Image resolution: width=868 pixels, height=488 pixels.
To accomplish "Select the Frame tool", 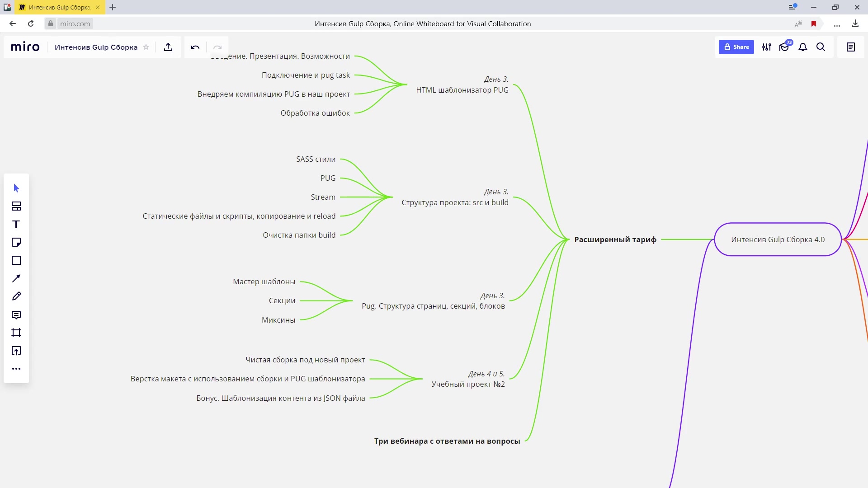I will [16, 333].
